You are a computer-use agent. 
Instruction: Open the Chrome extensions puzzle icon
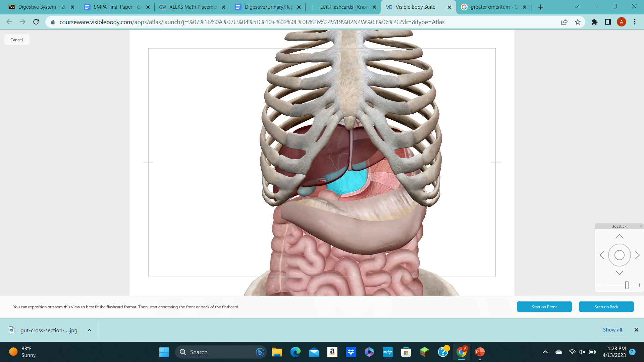point(594,22)
